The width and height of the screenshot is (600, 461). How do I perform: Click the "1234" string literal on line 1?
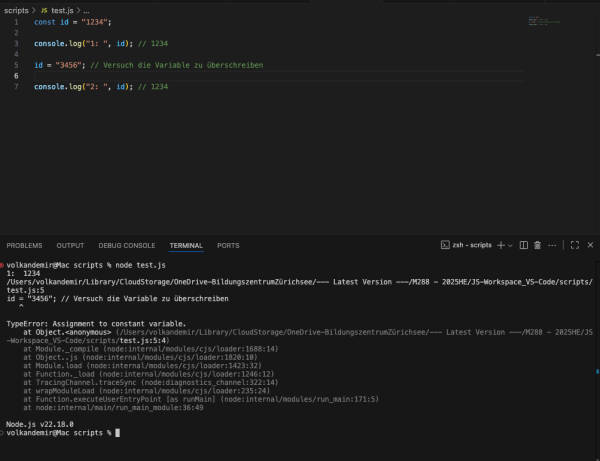(94, 22)
